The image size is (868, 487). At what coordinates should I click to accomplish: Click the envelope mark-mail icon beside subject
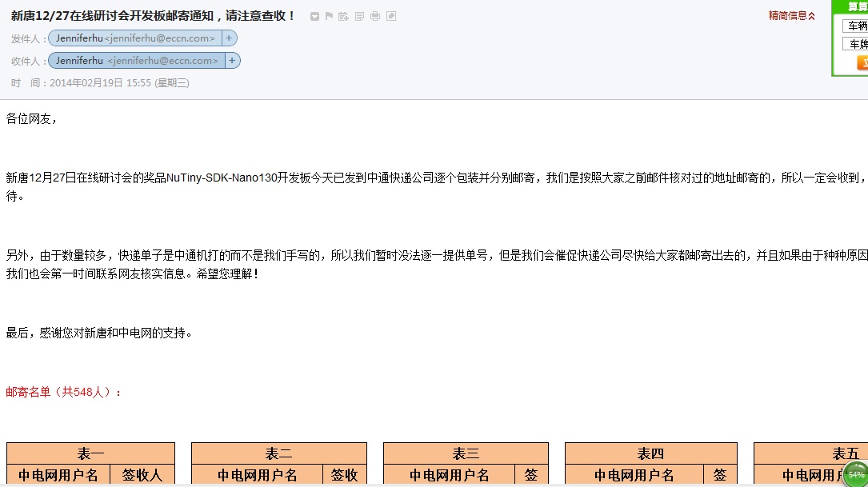(x=314, y=17)
